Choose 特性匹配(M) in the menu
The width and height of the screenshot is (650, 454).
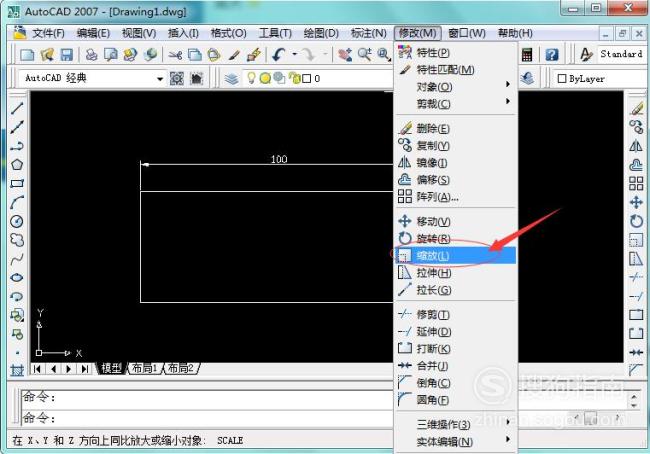pyautogui.click(x=456, y=70)
